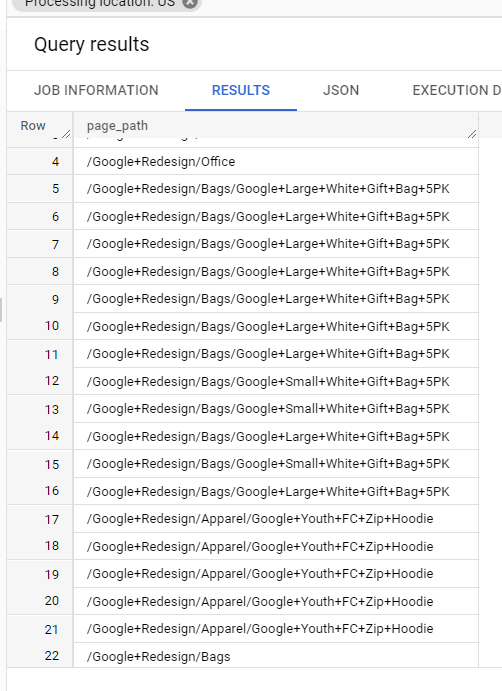502x691 pixels.
Task: Select the Small White Gift Bag path in row 15
Action: click(268, 464)
